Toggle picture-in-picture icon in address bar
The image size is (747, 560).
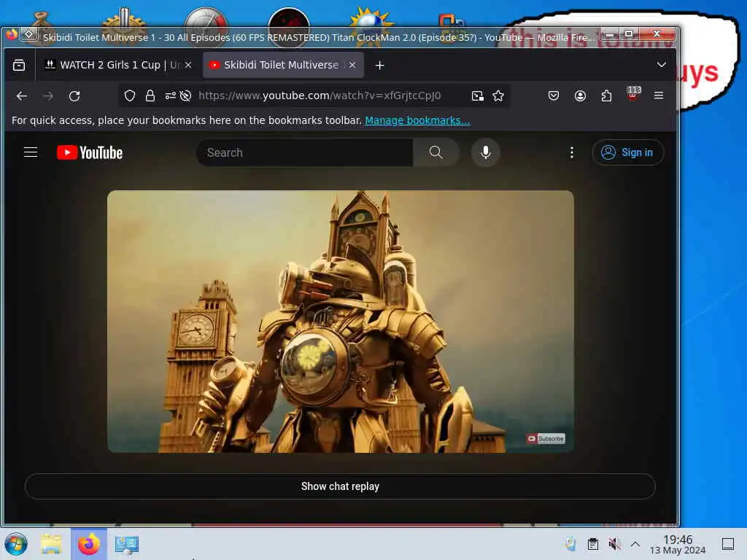coord(477,96)
